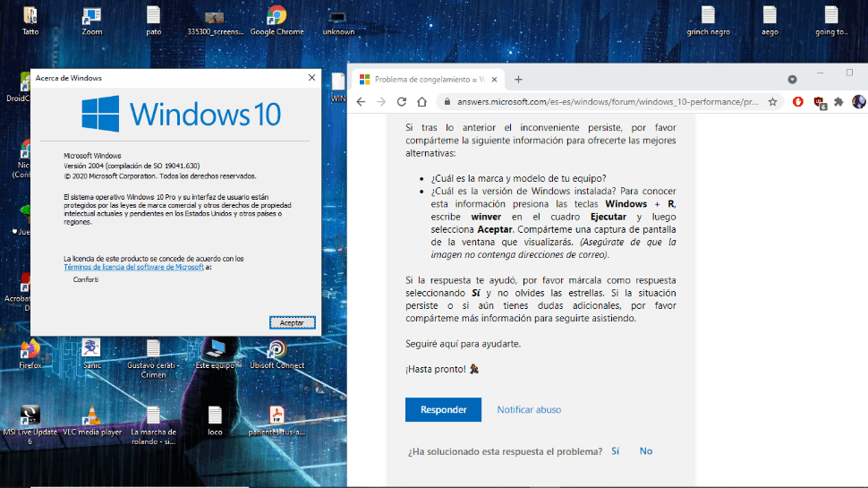Click the licensee name 'Conforti'
Screen dimensions: 868x488
pos(86,279)
